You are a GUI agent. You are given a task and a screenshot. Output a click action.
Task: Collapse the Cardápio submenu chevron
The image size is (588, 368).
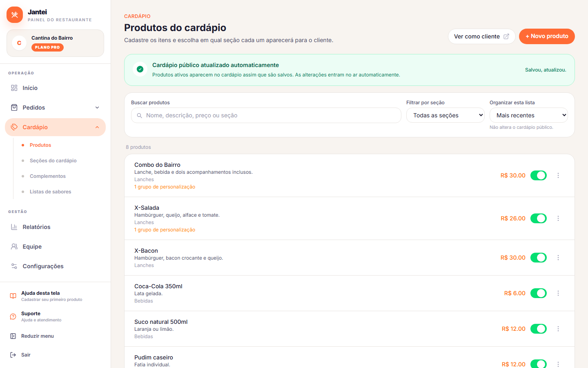coord(97,127)
